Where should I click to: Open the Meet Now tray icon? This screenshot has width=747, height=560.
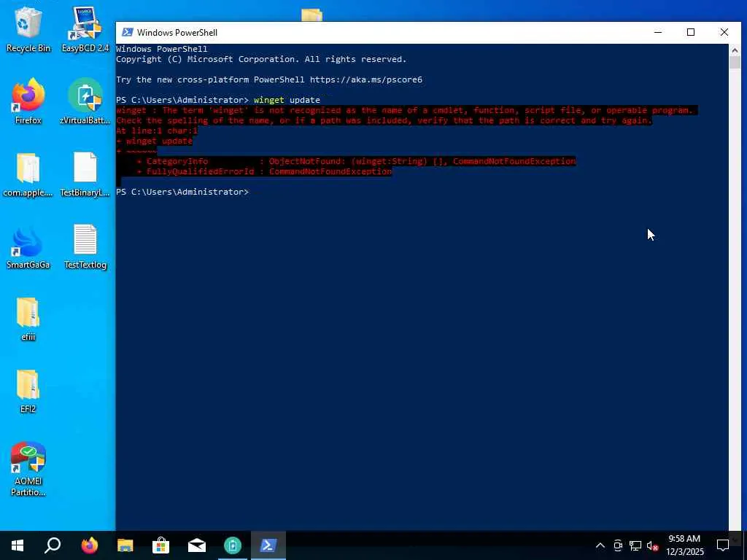[618, 545]
